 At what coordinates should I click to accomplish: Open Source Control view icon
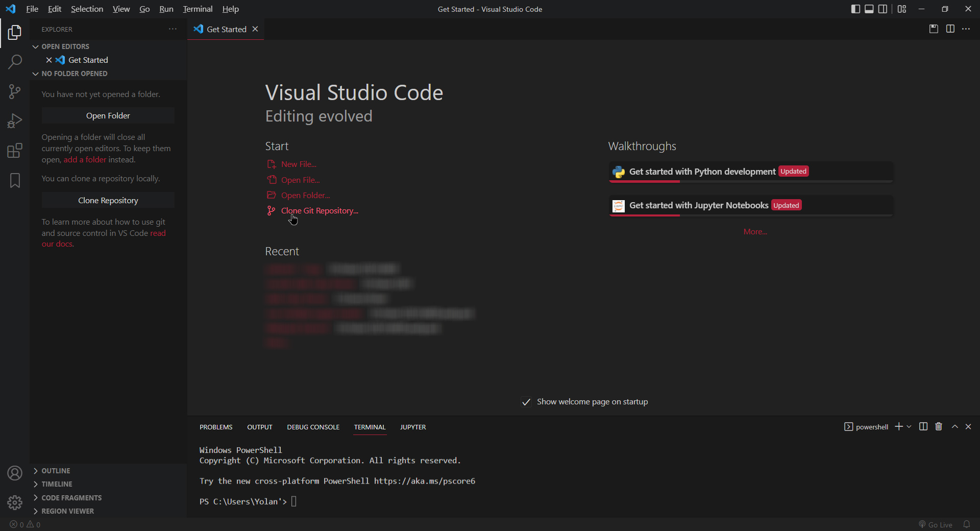point(15,92)
